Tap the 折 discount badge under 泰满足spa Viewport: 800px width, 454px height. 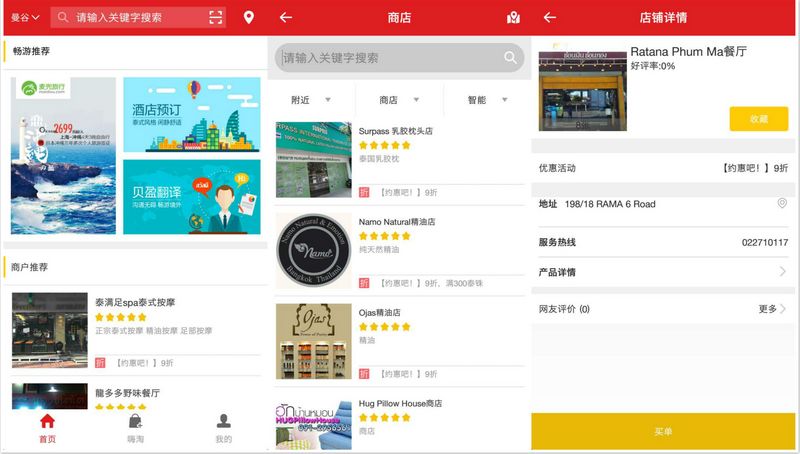(100, 363)
